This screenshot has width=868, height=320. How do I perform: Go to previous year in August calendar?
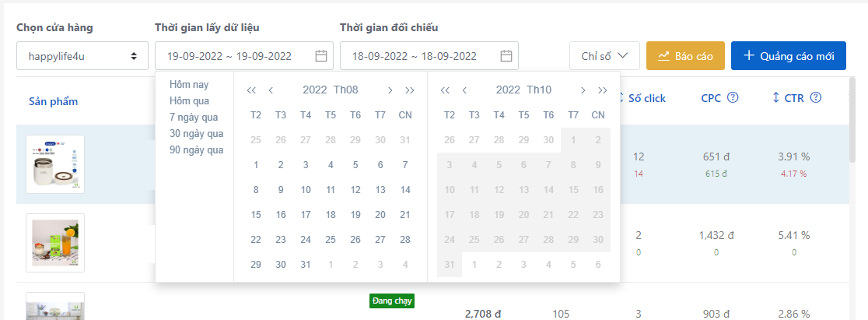251,90
